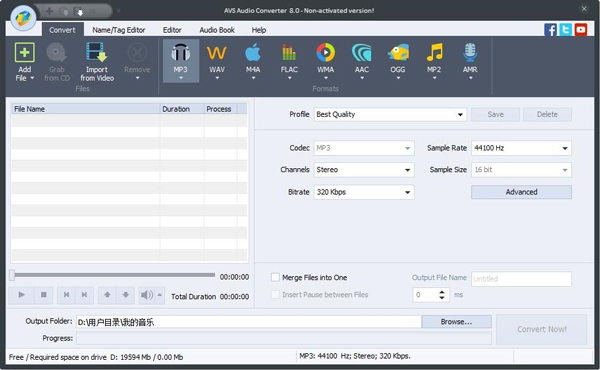Decrease pause duration spinner down arrow
Viewport: 600px width, 370px height.
[x=442, y=298]
